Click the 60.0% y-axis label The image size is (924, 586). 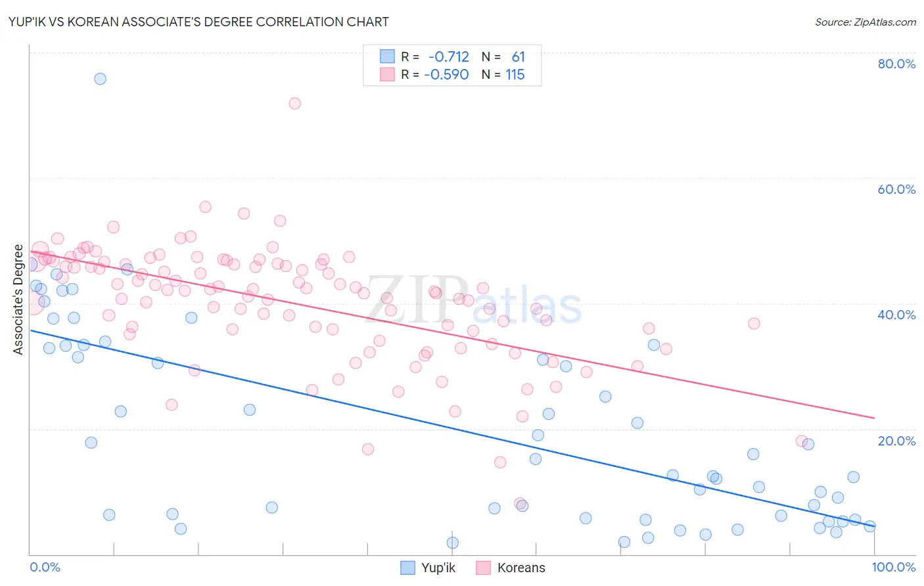coord(896,189)
